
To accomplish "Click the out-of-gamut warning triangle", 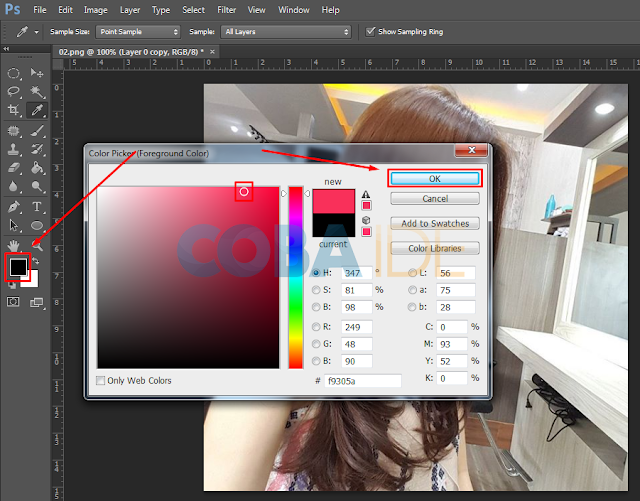I will [x=366, y=195].
